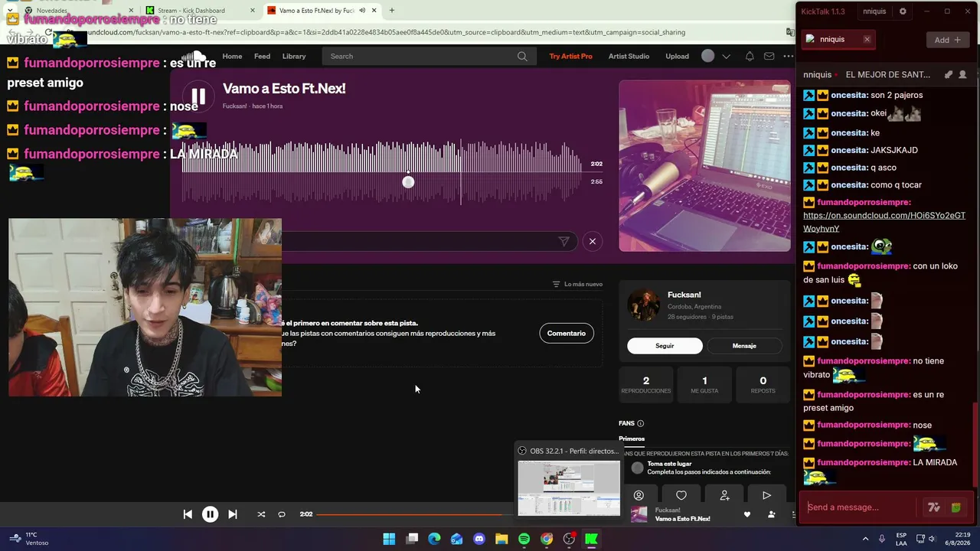Open the Upload page
Viewport: 980px width, 551px height.
(x=677, y=56)
